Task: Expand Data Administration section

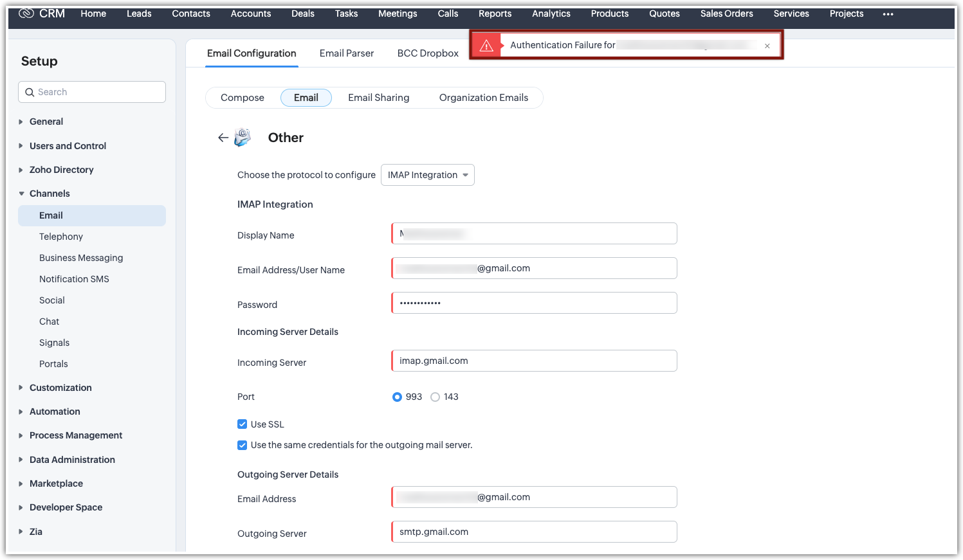Action: 21,460
